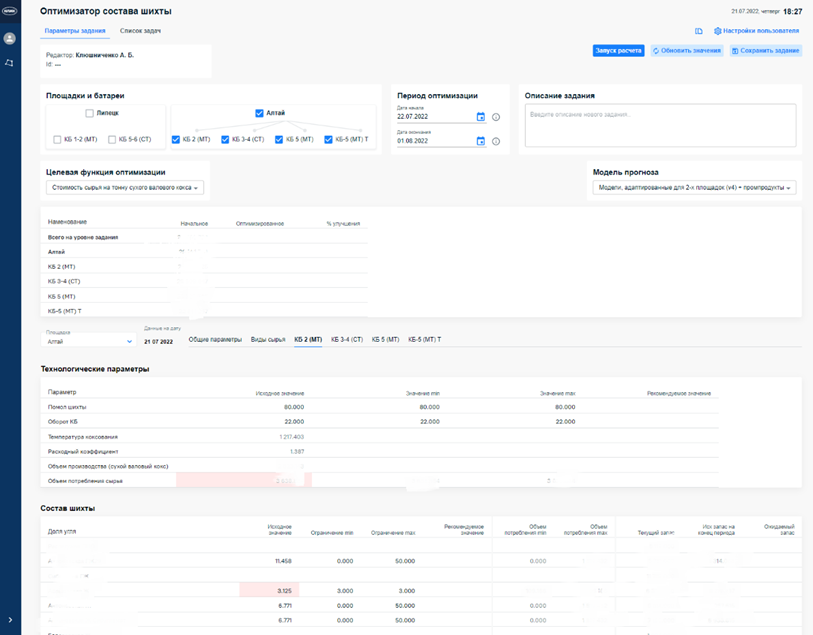Click the task description text area
The height and width of the screenshot is (635, 813).
pyautogui.click(x=660, y=125)
